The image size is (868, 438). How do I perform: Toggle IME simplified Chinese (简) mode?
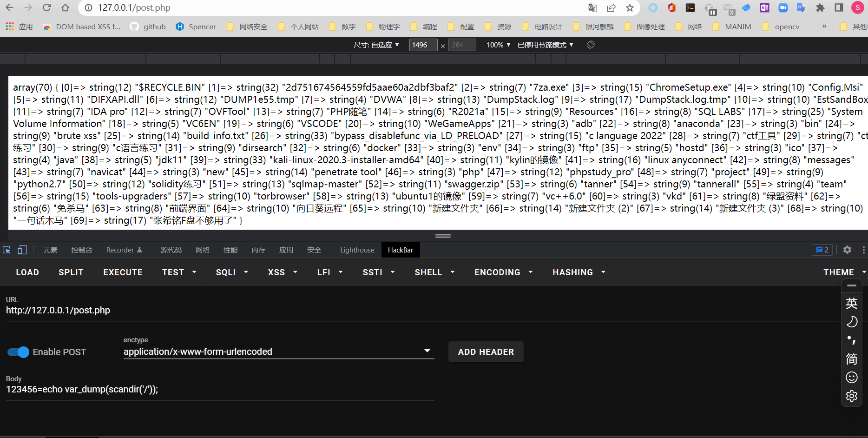(x=851, y=358)
